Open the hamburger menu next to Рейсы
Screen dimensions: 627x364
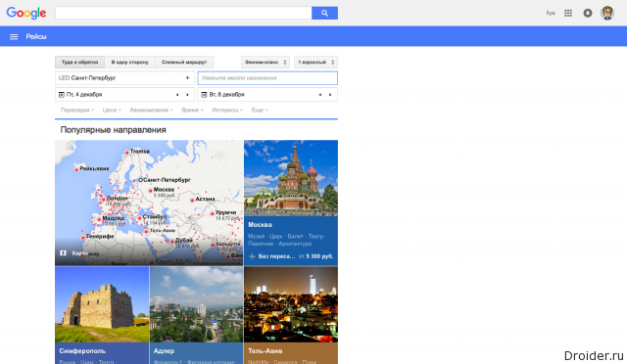14,37
